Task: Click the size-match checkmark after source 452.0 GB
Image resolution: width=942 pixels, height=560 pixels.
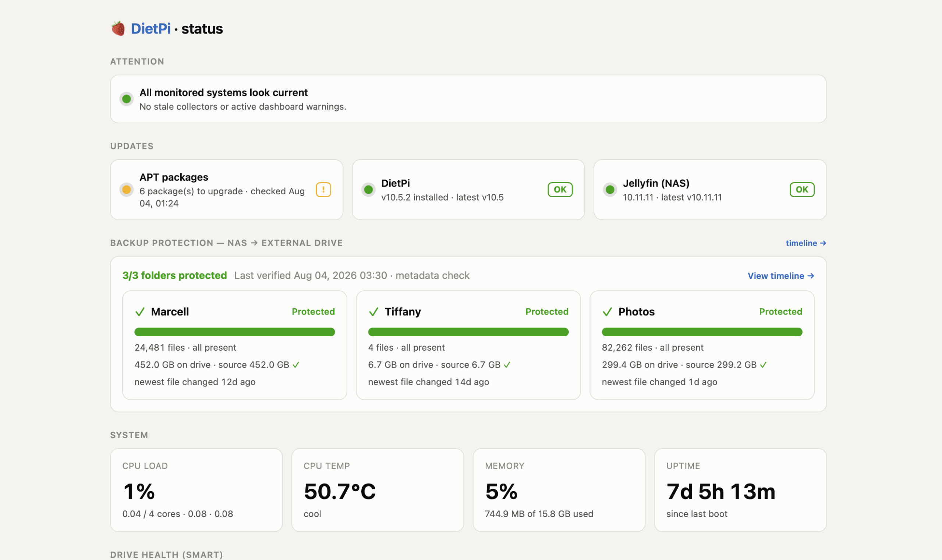Action: 296,365
